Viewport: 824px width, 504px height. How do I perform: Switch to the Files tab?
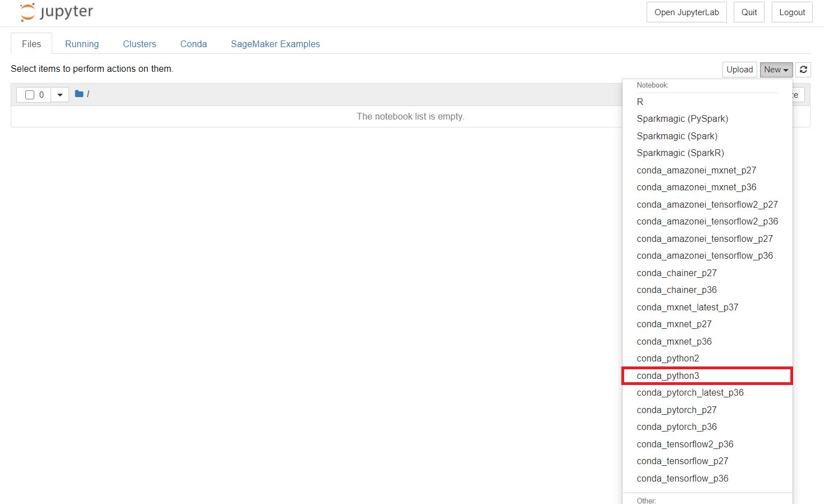click(31, 44)
